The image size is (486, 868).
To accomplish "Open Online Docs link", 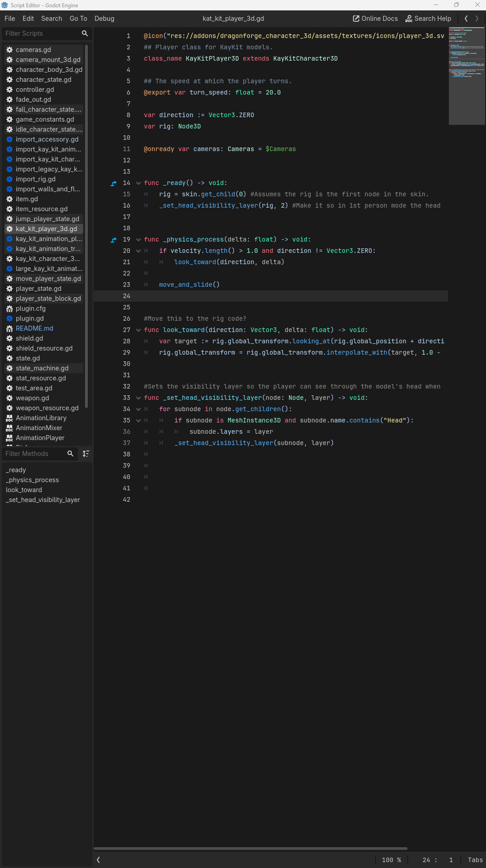I will (375, 19).
